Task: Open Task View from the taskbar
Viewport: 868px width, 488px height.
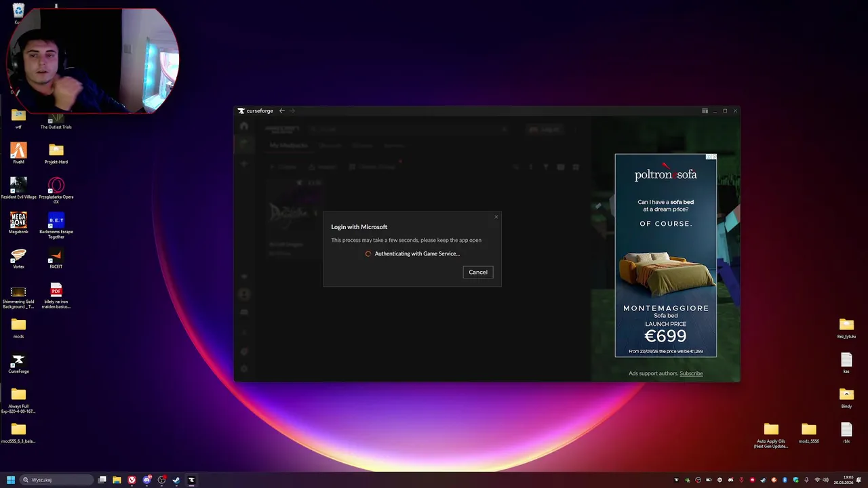Action: pyautogui.click(x=102, y=480)
